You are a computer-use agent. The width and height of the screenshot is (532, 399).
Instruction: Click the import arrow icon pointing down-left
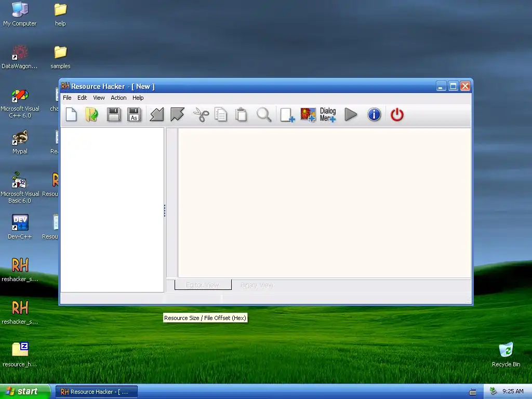pyautogui.click(x=157, y=114)
